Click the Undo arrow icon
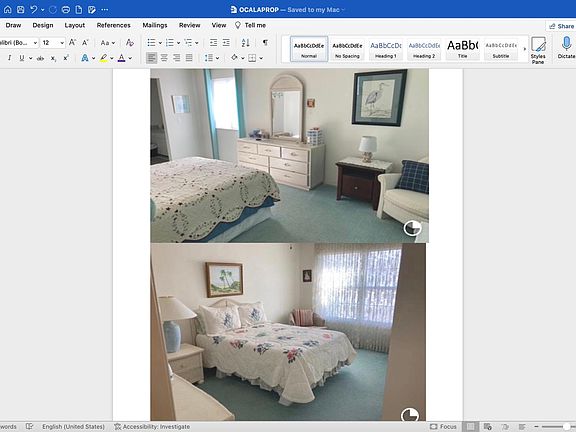The height and width of the screenshot is (432, 576). (x=33, y=10)
